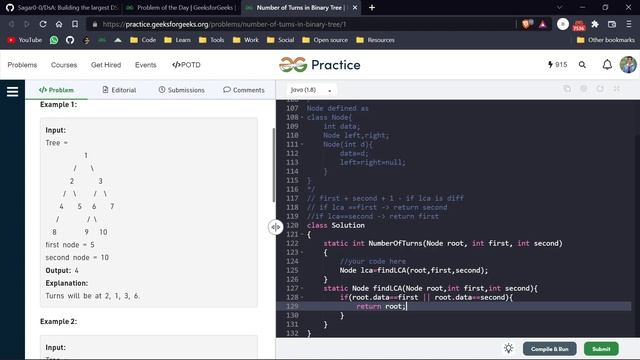The width and height of the screenshot is (640, 360).
Task: Click the problem panel scrollbar
Action: 273,165
